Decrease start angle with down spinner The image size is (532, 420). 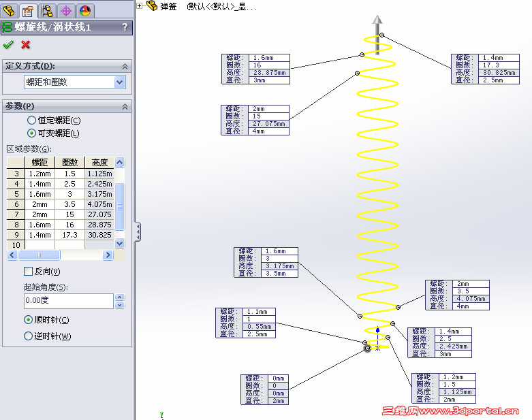[x=119, y=305]
